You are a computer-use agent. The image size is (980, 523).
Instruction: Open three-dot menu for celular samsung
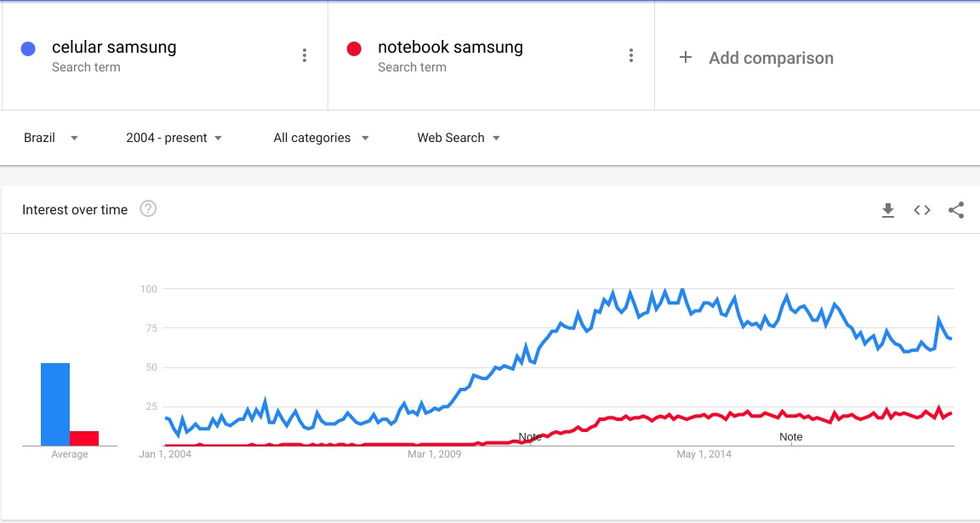click(305, 55)
